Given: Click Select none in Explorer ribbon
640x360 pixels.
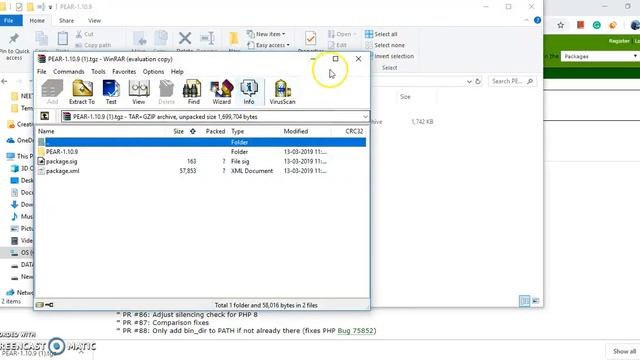Looking at the screenshot, I should (385, 45).
